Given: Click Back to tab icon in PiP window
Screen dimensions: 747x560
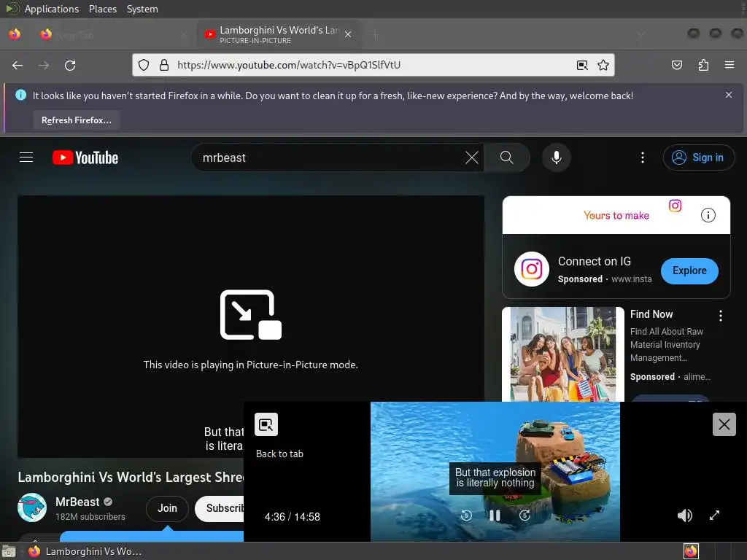Looking at the screenshot, I should pyautogui.click(x=266, y=424).
